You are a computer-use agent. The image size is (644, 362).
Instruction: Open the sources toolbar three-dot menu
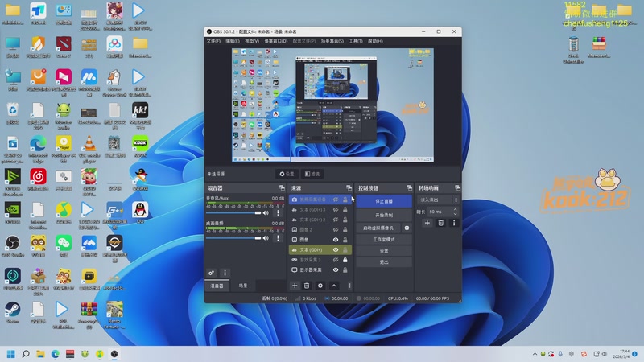pos(349,286)
